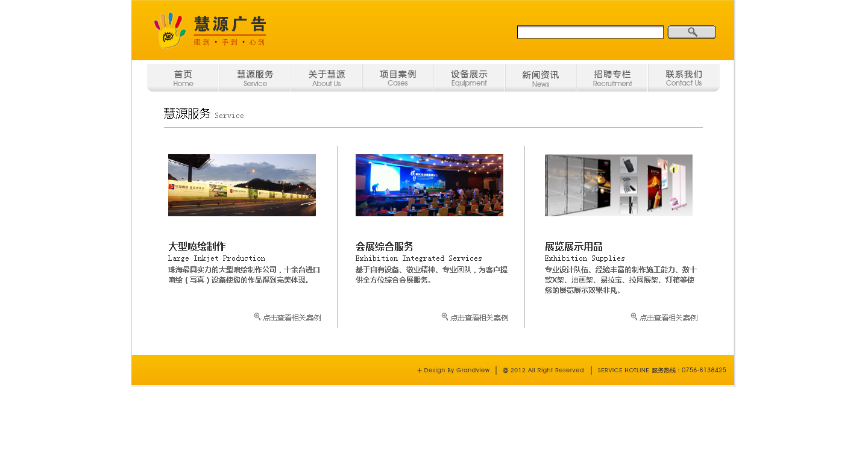The image size is (868, 450).
Task: Select the Contact Us navigation tab
Action: point(684,78)
